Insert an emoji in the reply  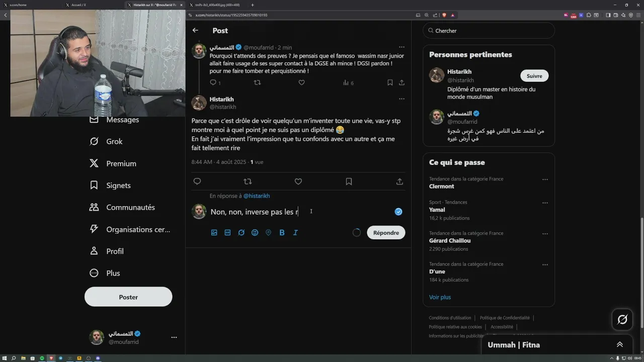pos(255,233)
